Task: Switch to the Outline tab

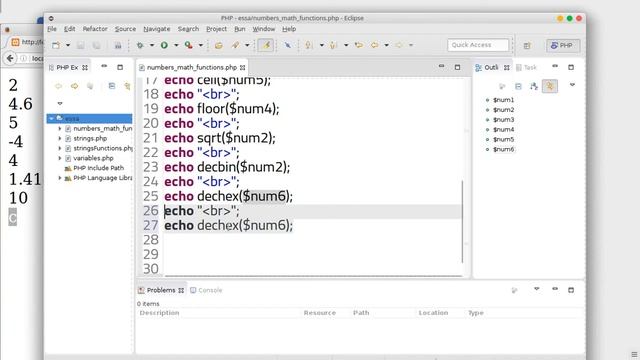Action: pyautogui.click(x=492, y=67)
